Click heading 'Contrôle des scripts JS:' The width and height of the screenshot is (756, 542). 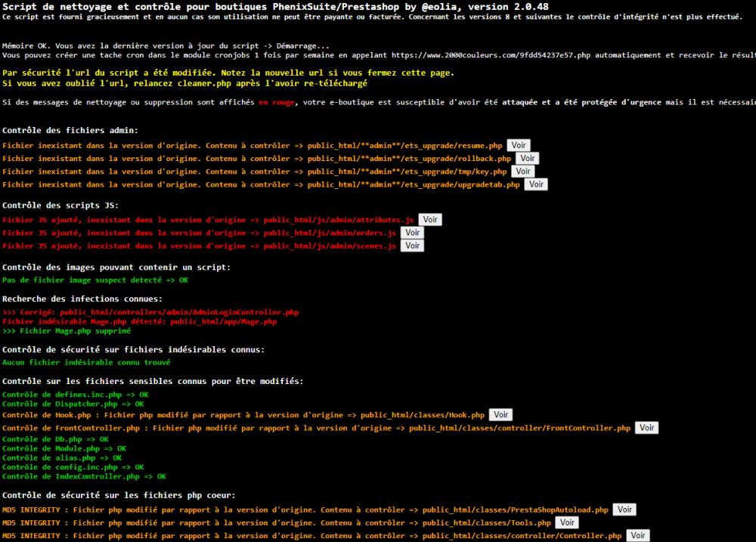pyautogui.click(x=60, y=206)
